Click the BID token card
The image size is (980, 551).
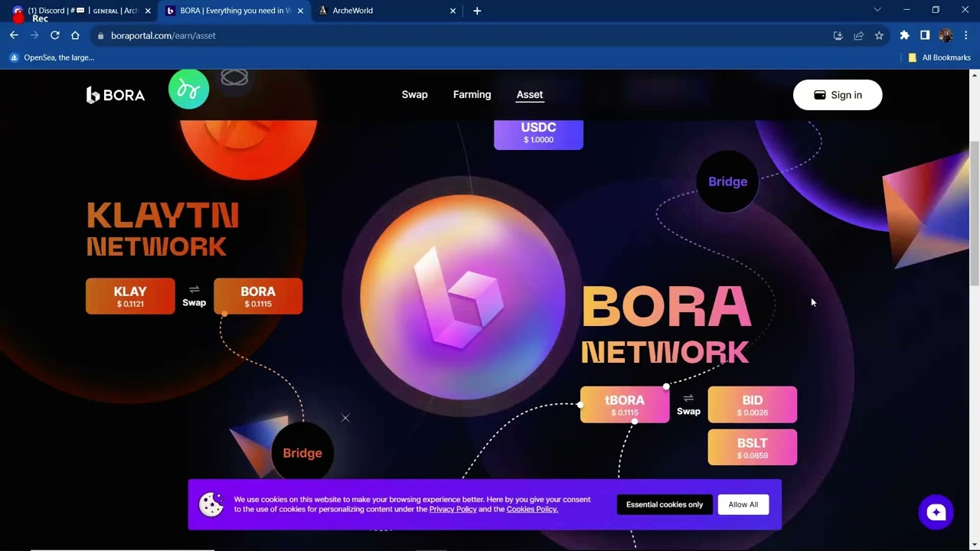pyautogui.click(x=753, y=405)
